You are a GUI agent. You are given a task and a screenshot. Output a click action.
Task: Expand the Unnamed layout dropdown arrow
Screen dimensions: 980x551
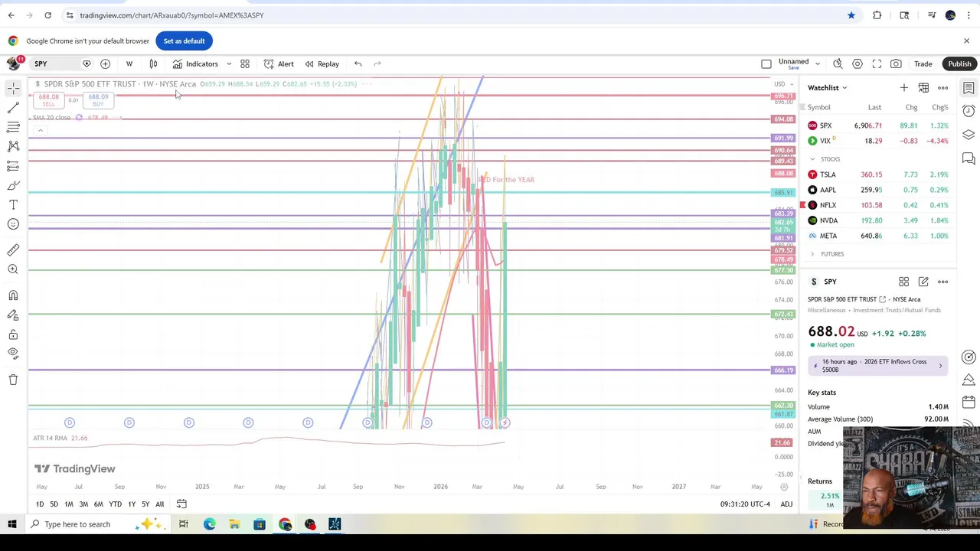pyautogui.click(x=817, y=64)
